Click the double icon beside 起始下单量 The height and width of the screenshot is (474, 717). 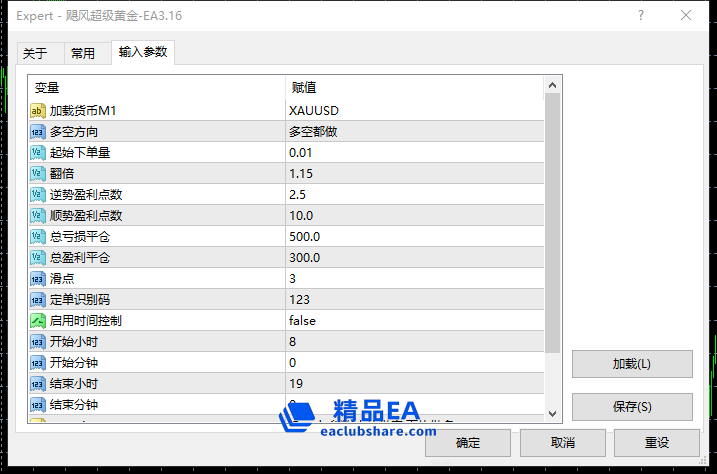(37, 153)
